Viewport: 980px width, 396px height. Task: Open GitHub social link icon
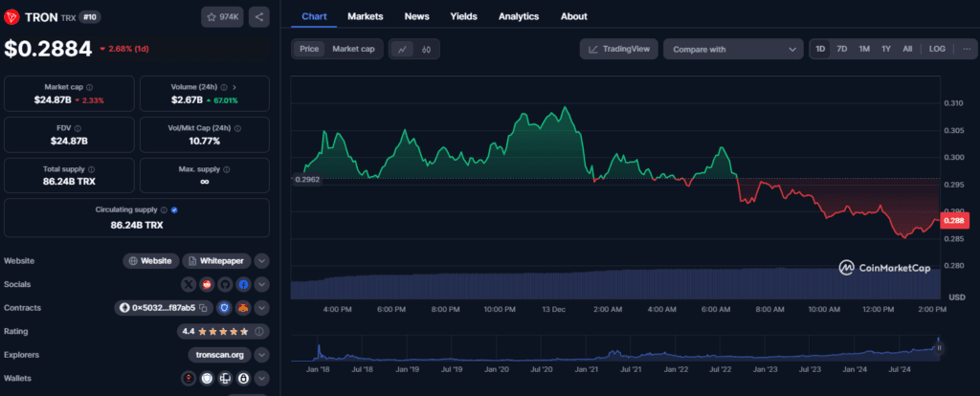tap(225, 284)
